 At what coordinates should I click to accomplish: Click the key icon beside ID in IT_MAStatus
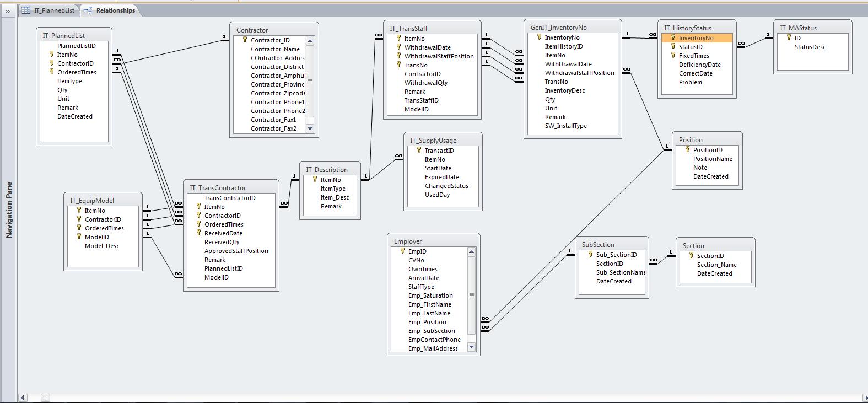pyautogui.click(x=789, y=37)
